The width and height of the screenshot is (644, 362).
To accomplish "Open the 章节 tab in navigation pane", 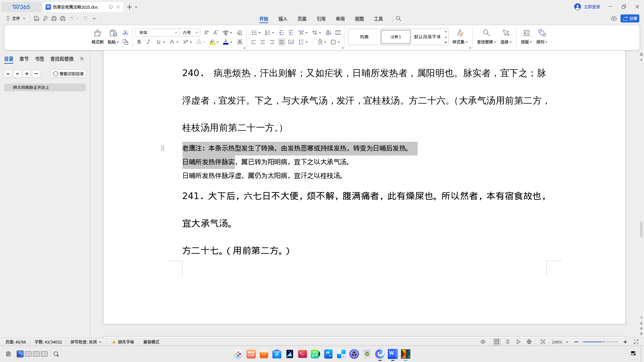I will point(24,59).
